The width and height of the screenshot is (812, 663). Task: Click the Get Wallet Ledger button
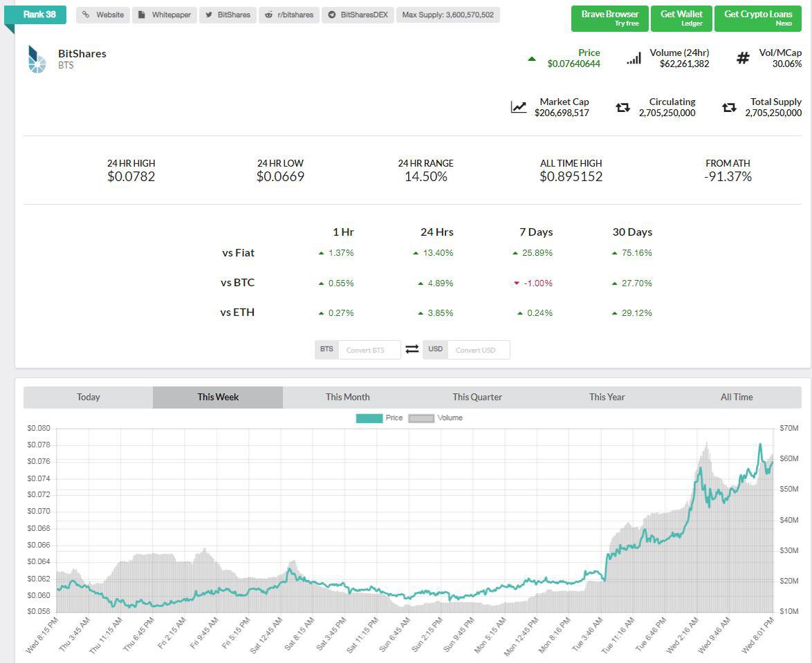pos(681,19)
